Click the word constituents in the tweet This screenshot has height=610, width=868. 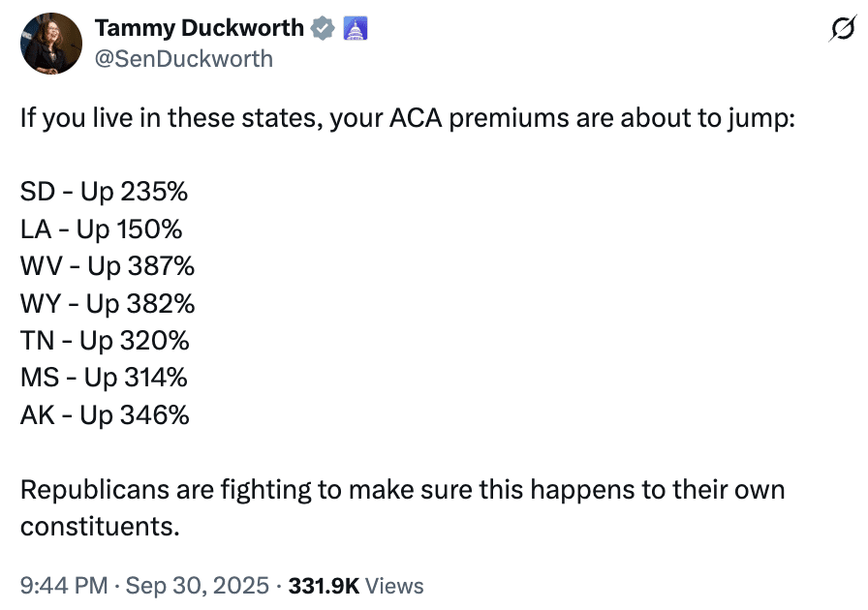[x=100, y=527]
